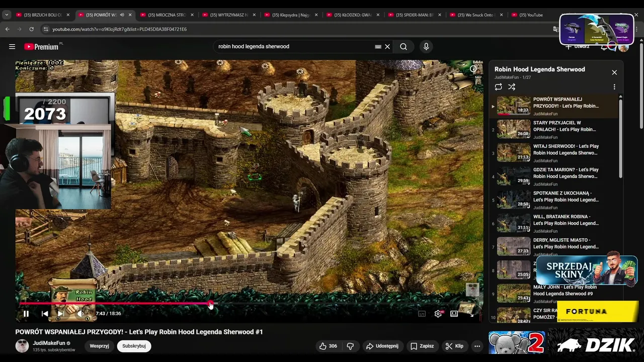Share video via Udostępnij button

coord(382,346)
